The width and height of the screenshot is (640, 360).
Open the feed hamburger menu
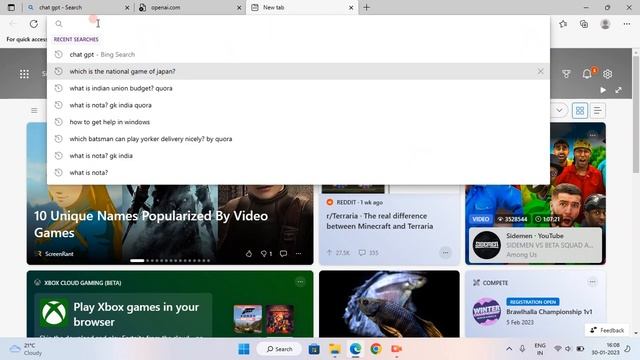34,111
